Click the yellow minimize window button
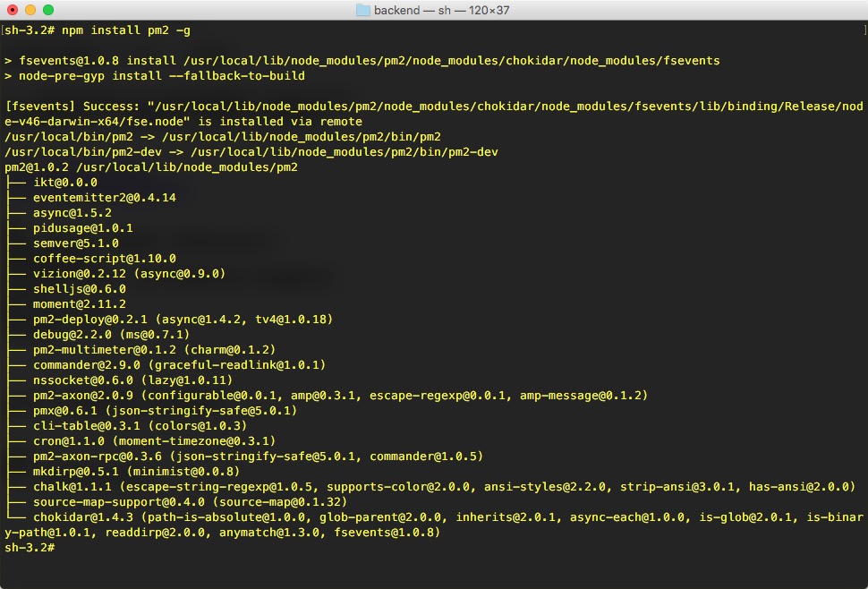 click(x=30, y=10)
